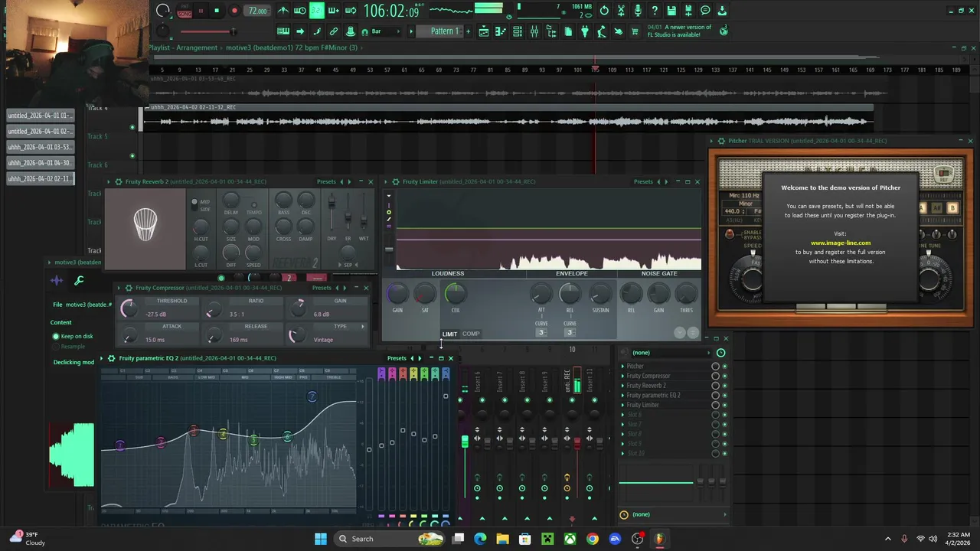This screenshot has height=551, width=980.
Task: Switch the Pat/Song mode toggle
Action: tap(185, 11)
